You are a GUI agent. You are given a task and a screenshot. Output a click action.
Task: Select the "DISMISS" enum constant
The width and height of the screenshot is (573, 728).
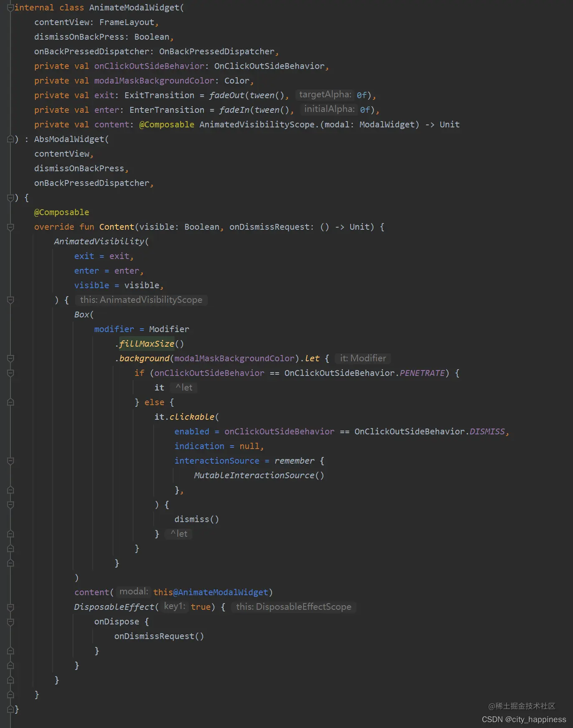coord(487,432)
